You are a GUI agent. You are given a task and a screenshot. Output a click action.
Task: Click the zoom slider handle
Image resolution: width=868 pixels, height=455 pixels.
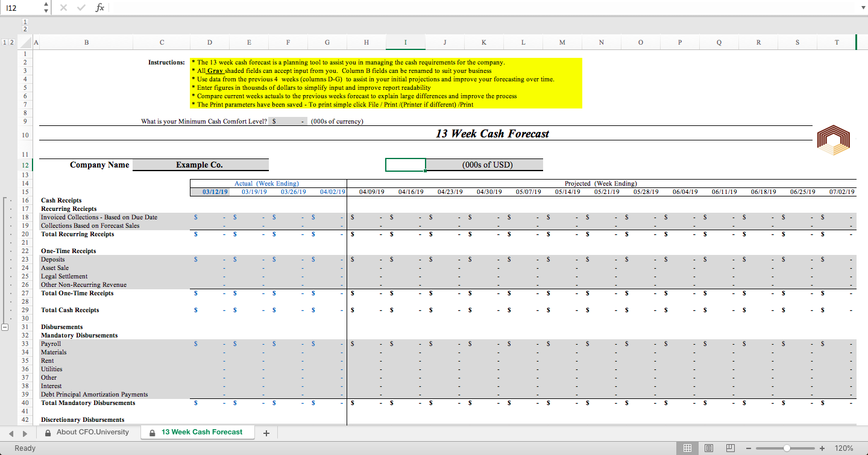pos(787,448)
